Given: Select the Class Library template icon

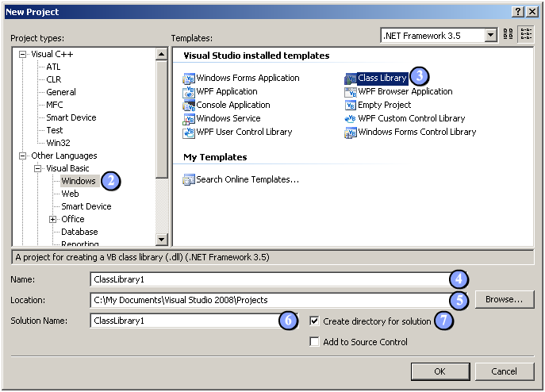Looking at the screenshot, I should point(351,79).
